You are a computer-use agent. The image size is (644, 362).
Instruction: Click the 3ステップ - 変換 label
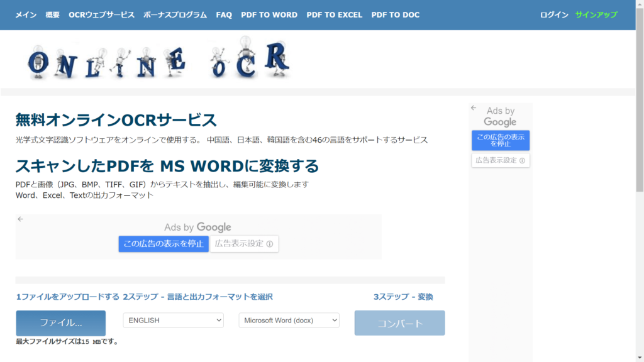403,297
